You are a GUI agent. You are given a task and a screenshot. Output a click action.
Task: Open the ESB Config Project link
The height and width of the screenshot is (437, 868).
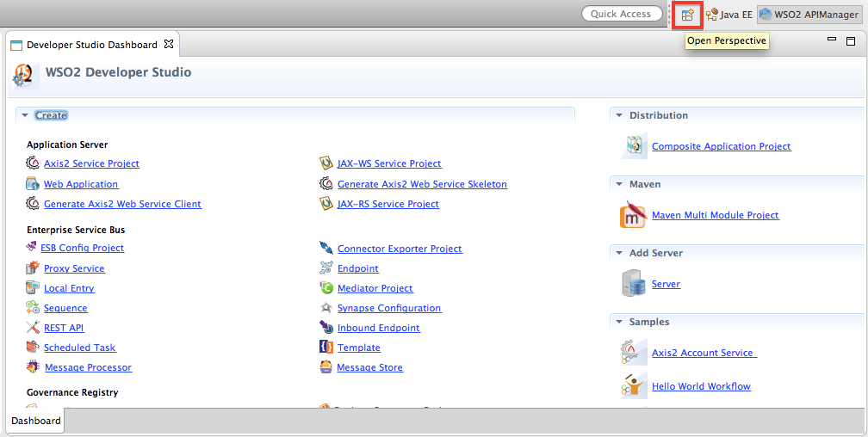83,248
